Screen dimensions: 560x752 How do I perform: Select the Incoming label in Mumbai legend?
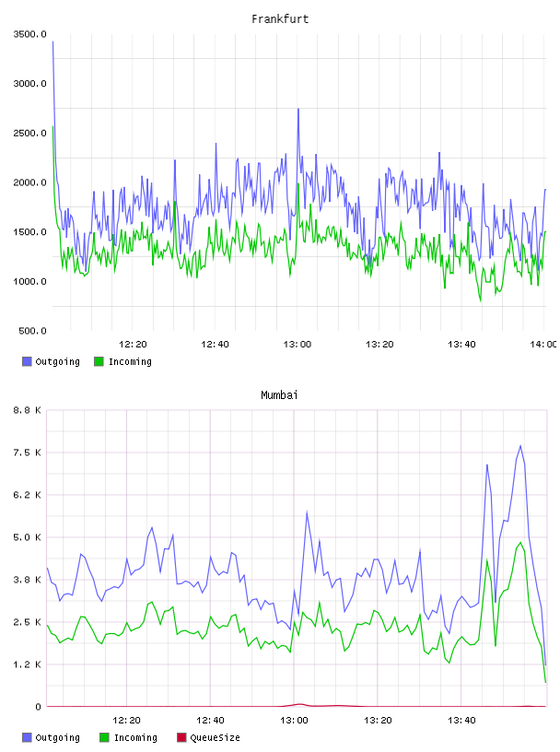[135, 738]
